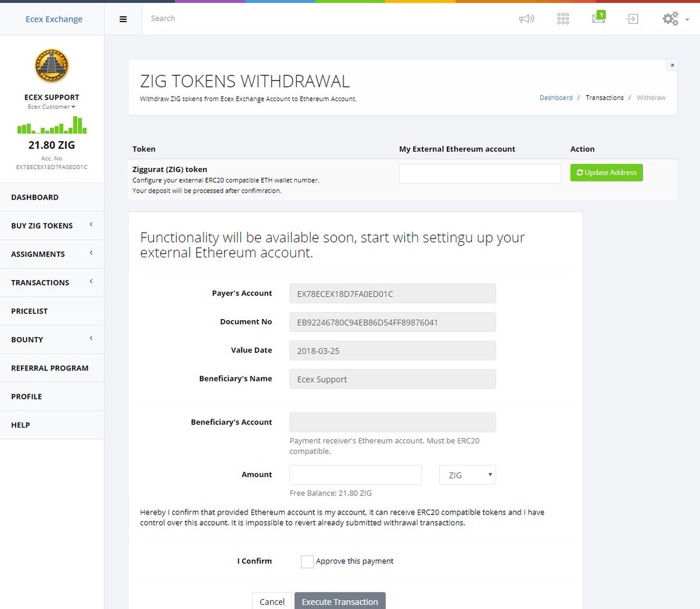Expand the Transactions menu
This screenshot has width=700, height=609.
coord(52,283)
